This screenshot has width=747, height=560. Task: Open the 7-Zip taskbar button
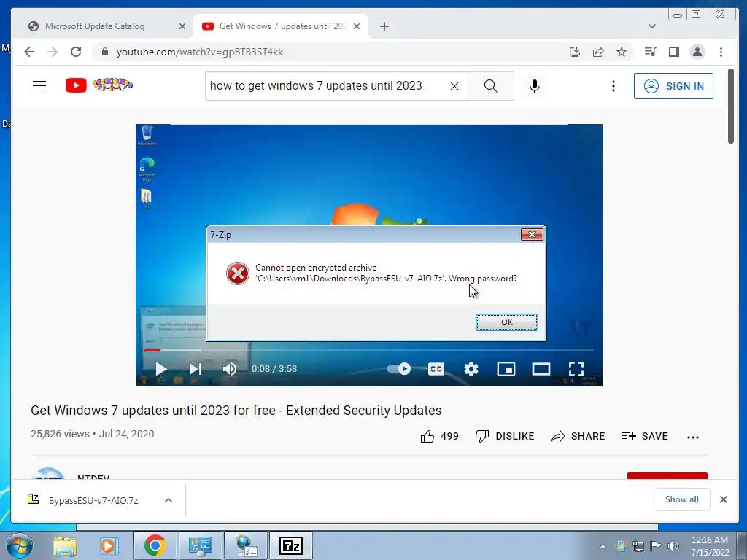291,545
